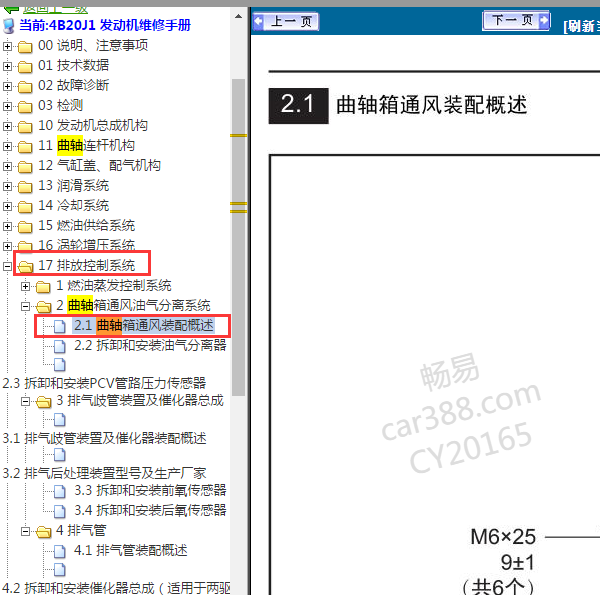Click the 刷新 link in header bar
Viewport: 600px width, 595px height.
click(x=582, y=26)
